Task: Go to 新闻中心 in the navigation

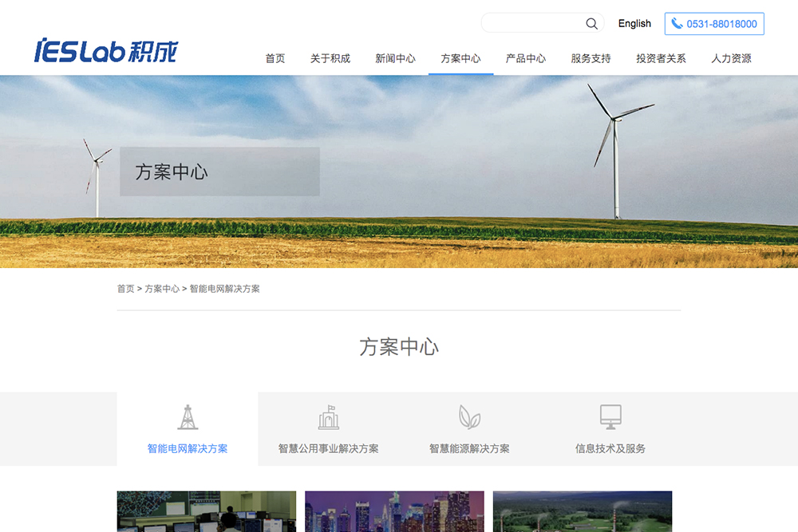Action: (396, 58)
